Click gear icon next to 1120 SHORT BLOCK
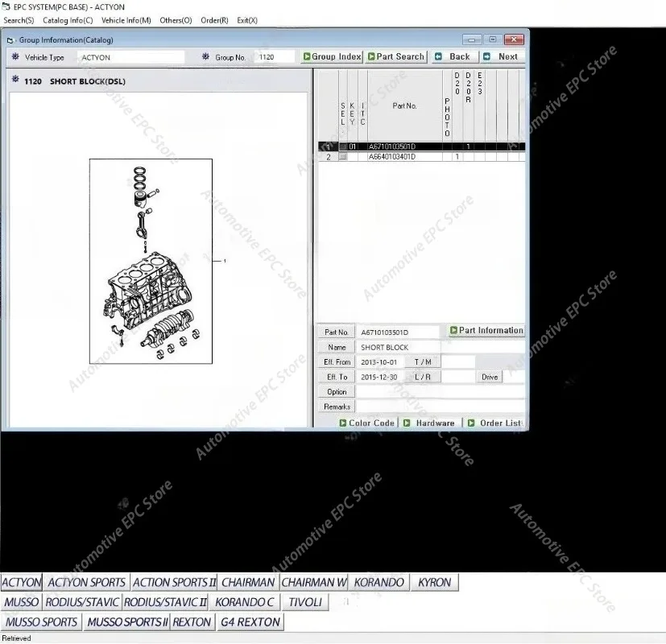Viewport: 666px width, 644px height. [x=15, y=80]
